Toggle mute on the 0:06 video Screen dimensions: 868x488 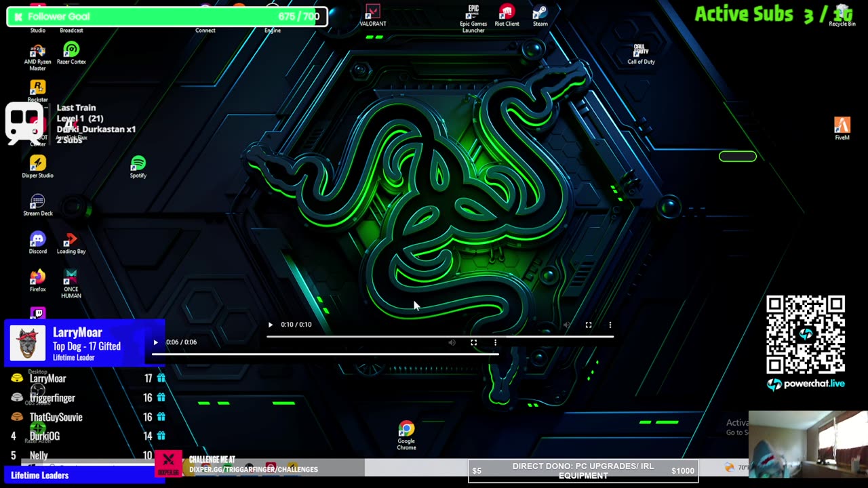452,342
